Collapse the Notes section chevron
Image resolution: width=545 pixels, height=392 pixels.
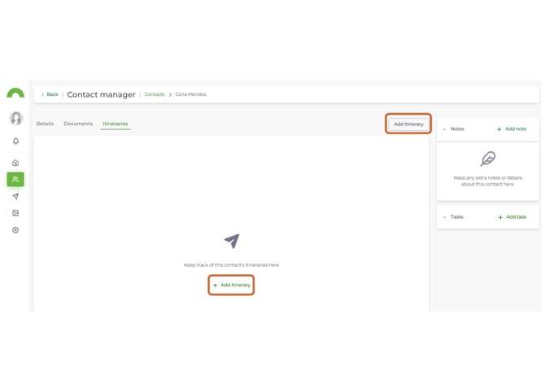pos(444,129)
